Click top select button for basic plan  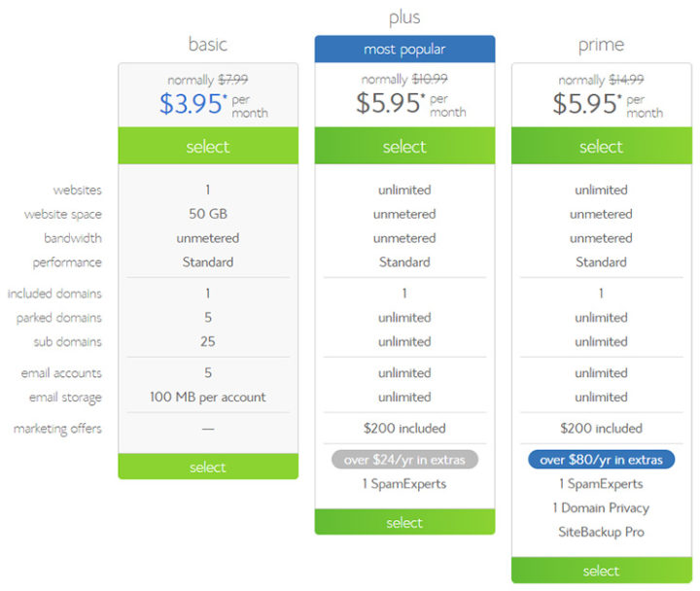[x=208, y=147]
